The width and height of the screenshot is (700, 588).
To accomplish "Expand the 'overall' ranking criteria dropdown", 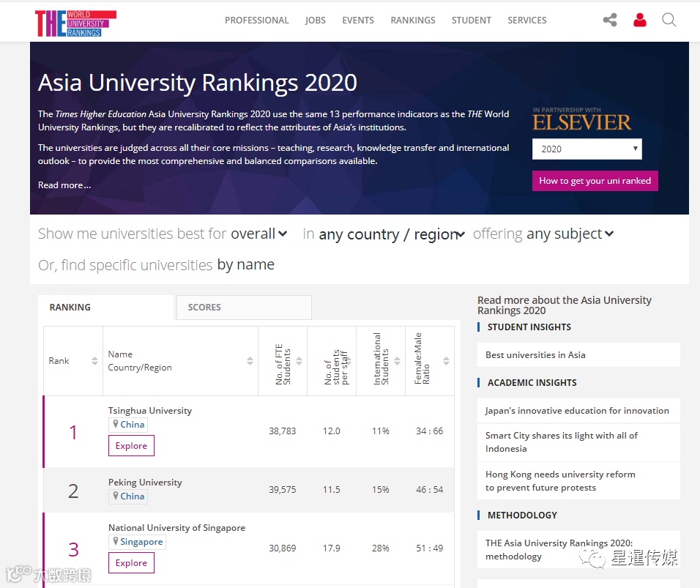I will (x=259, y=234).
